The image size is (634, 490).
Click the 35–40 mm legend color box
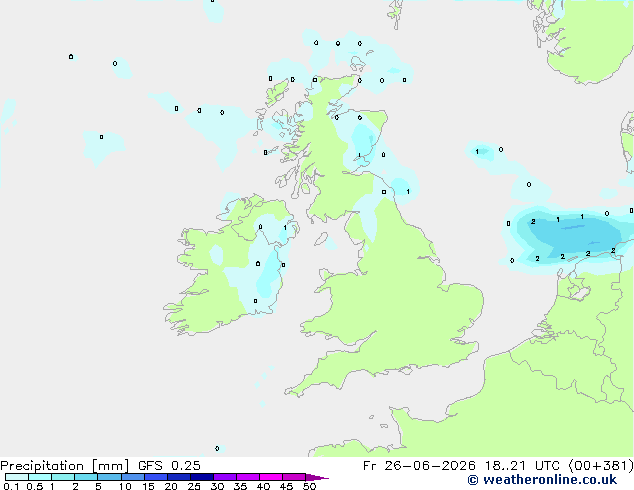248,477
